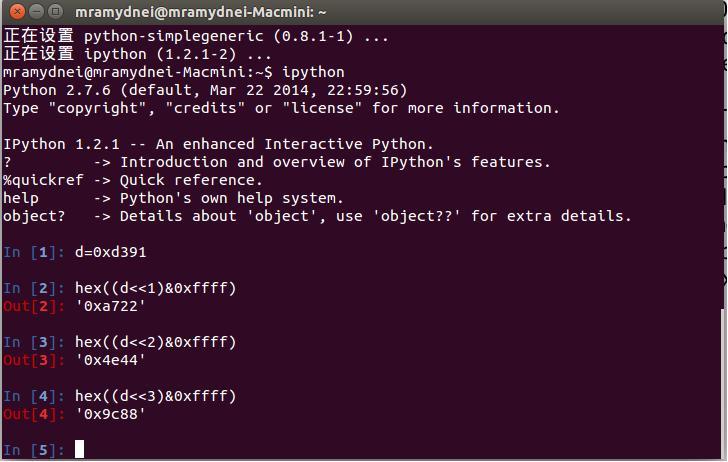Click the Python 2.7.6 version line
This screenshot has height=462, width=728.
point(205,90)
